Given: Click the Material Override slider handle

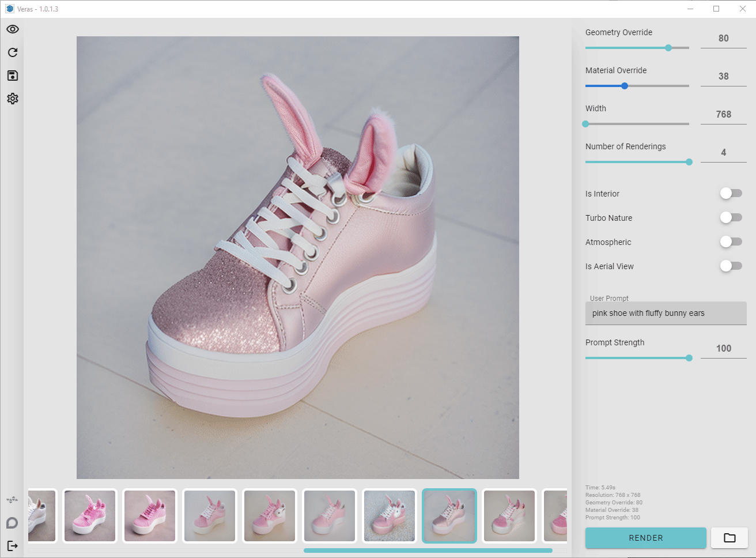Looking at the screenshot, I should point(625,86).
